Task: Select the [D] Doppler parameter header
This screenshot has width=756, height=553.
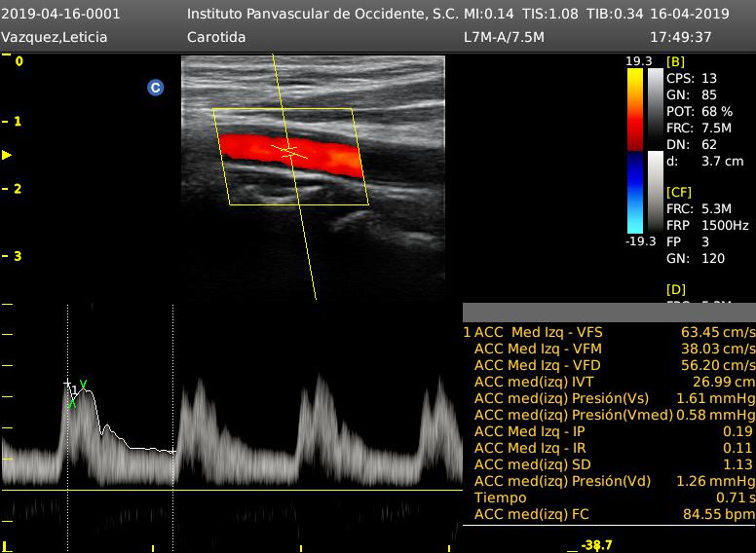Action: 675,289
